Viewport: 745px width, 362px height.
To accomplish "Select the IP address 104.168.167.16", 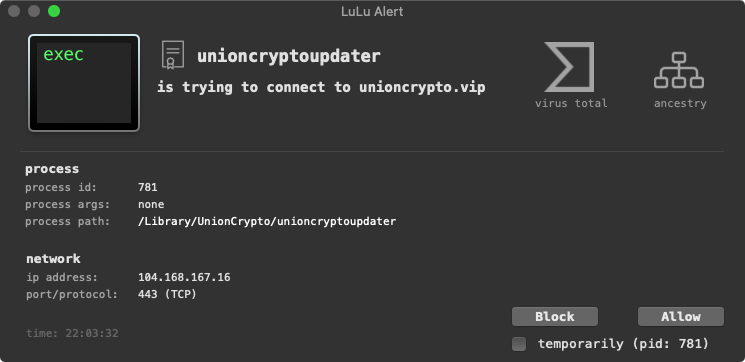I will tap(184, 277).
